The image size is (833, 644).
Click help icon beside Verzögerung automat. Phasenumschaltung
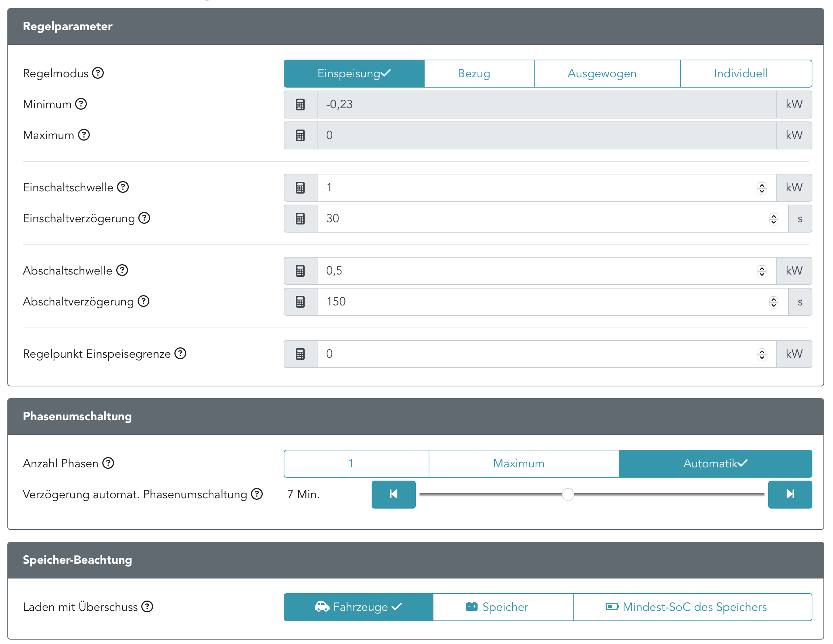(257, 494)
